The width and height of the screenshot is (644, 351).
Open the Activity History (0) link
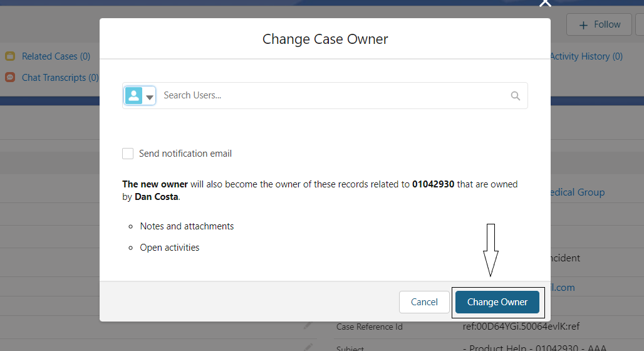(586, 56)
